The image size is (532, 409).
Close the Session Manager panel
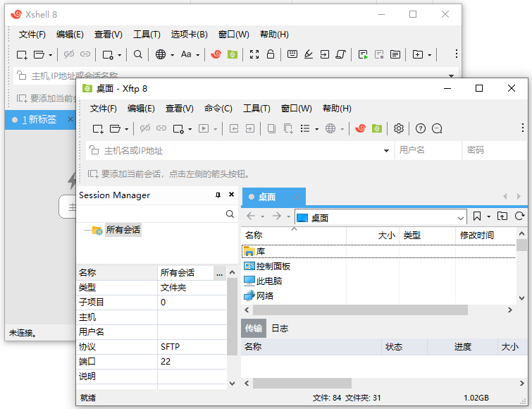(x=231, y=195)
